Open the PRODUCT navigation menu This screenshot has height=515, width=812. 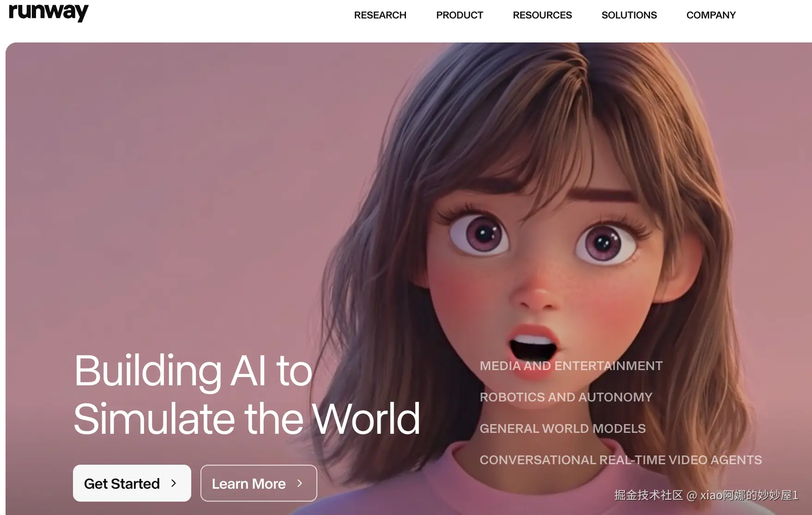pyautogui.click(x=460, y=15)
